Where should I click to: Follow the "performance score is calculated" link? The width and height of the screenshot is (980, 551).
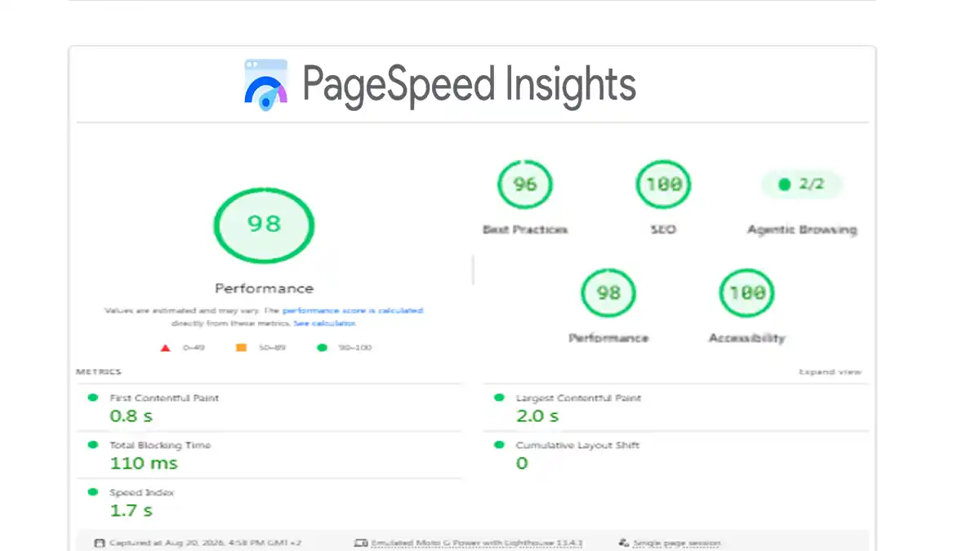[353, 311]
